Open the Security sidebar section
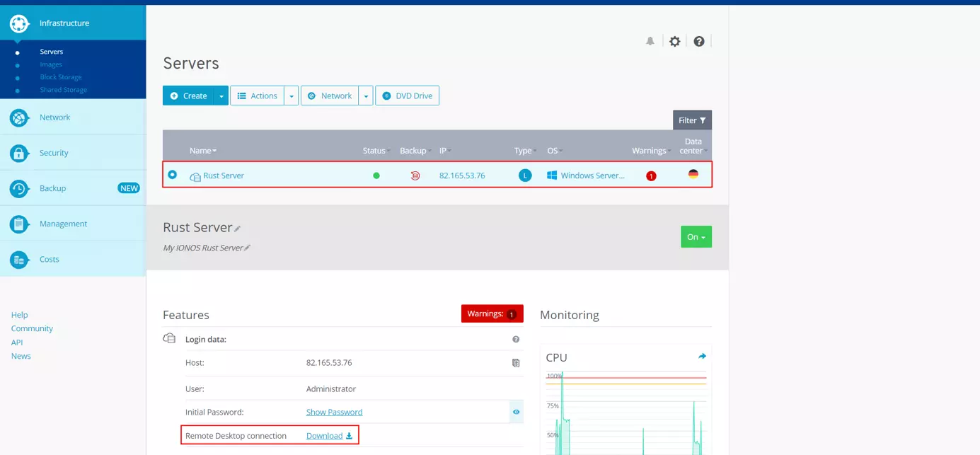This screenshot has height=455, width=980. click(73, 153)
